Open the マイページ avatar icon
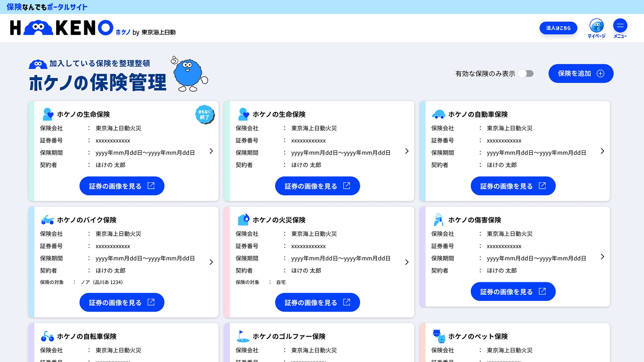 click(x=596, y=26)
